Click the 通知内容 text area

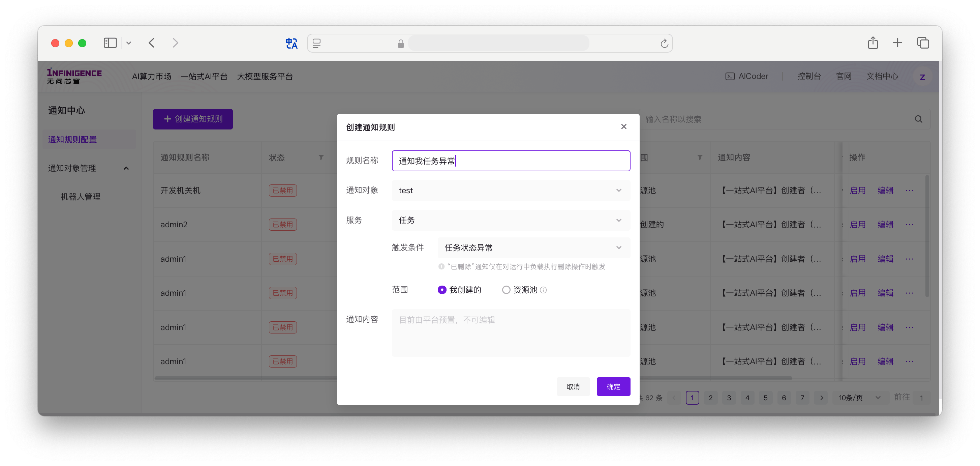tap(511, 333)
